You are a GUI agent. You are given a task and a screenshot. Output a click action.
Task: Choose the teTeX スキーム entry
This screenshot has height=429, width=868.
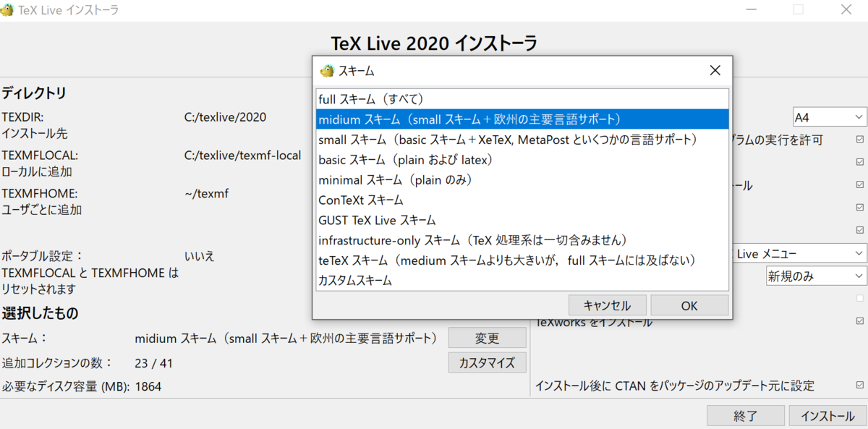[522, 260]
